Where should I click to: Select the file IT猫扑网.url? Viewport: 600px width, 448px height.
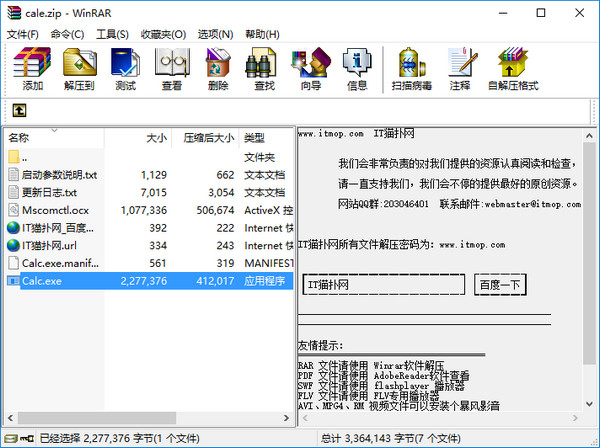pyautogui.click(x=49, y=245)
